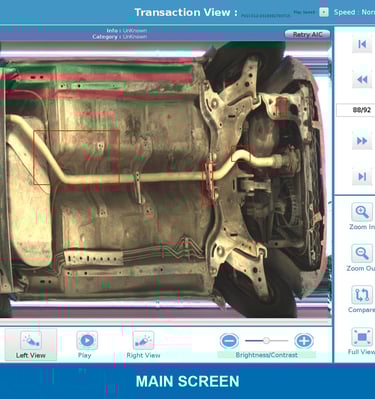375x399 pixels.
Task: Click the Brightness/Contrast label
Action: [x=266, y=355]
